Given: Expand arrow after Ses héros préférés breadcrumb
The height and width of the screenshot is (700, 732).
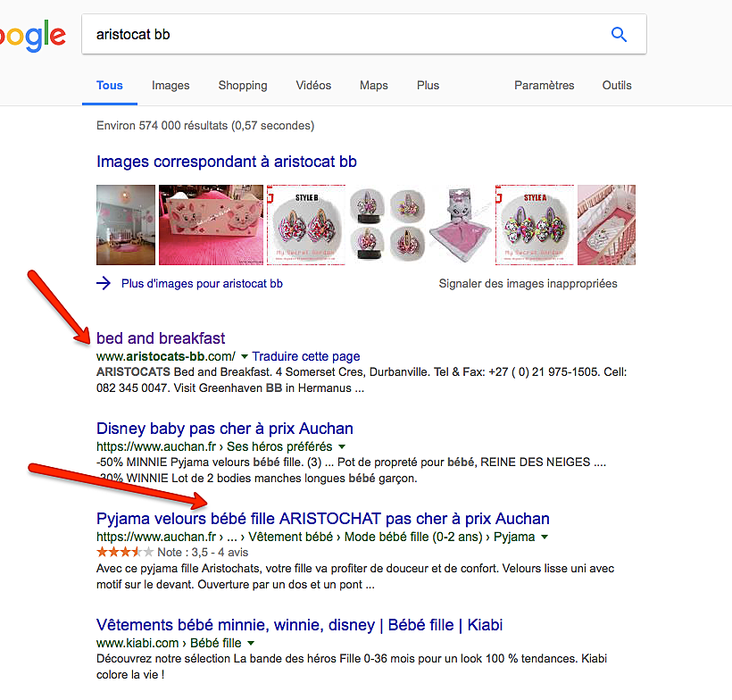Looking at the screenshot, I should coord(342,447).
